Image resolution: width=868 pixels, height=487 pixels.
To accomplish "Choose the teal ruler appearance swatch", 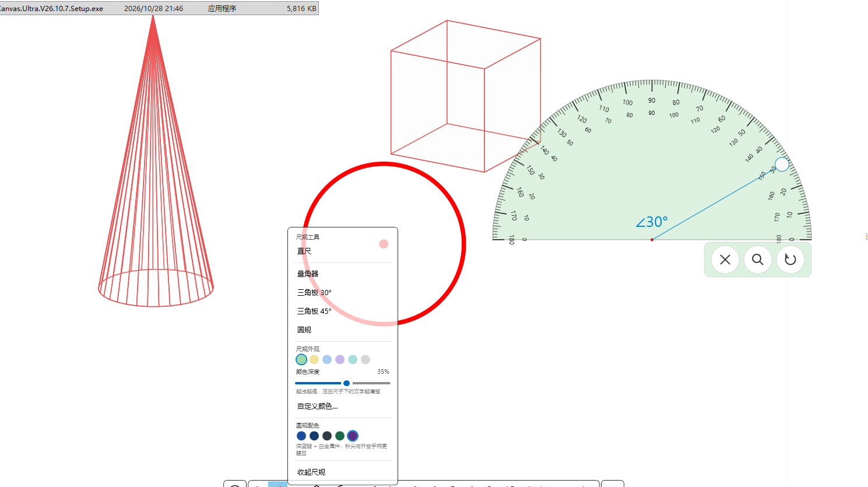I will (353, 359).
